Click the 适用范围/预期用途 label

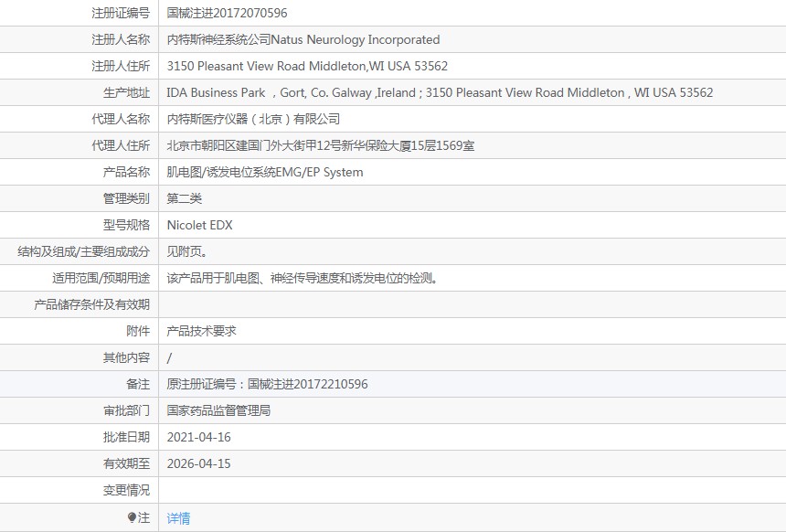tap(101, 278)
